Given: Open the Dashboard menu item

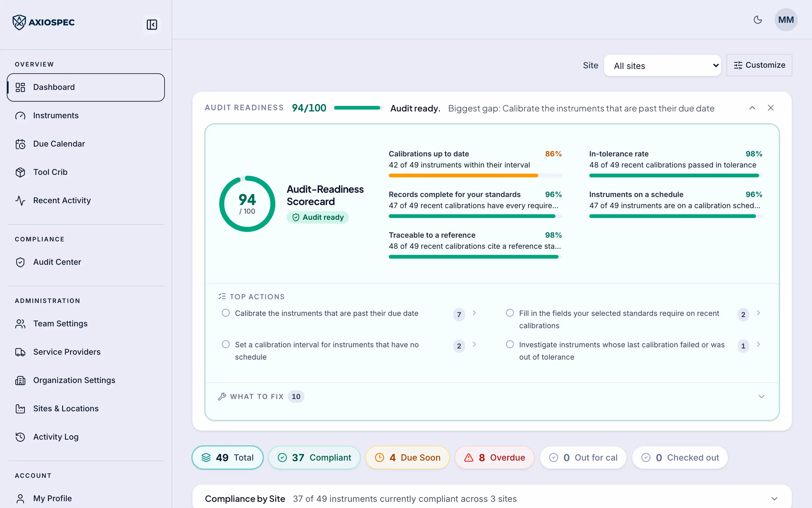Looking at the screenshot, I should [x=86, y=87].
